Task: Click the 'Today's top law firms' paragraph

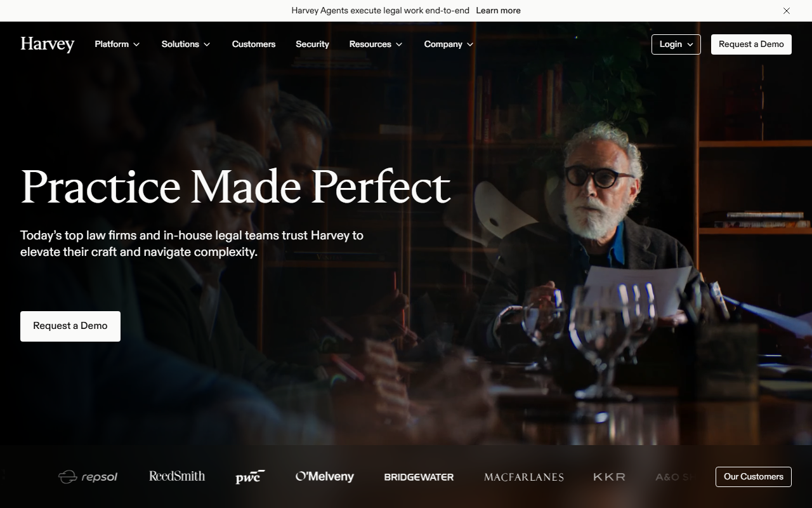Action: tap(192, 244)
